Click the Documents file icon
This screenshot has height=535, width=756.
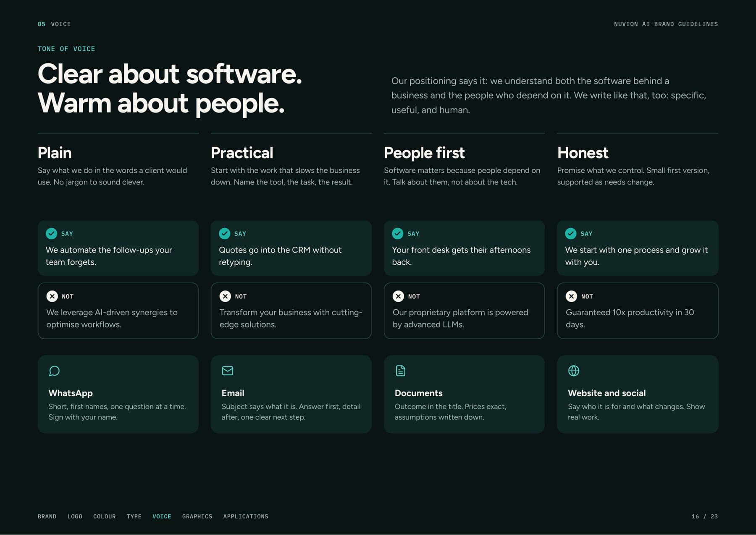401,371
